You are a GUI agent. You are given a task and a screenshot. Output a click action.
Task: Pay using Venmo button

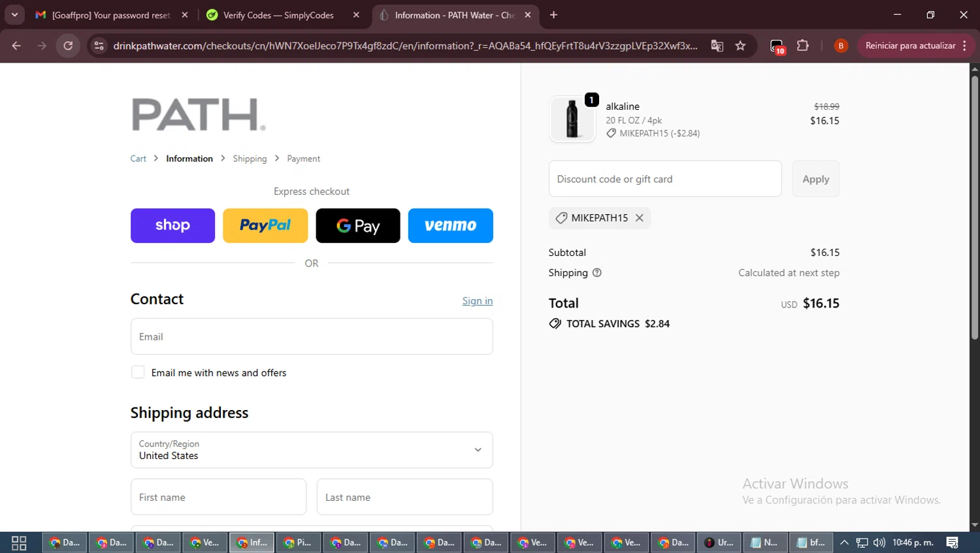(451, 225)
